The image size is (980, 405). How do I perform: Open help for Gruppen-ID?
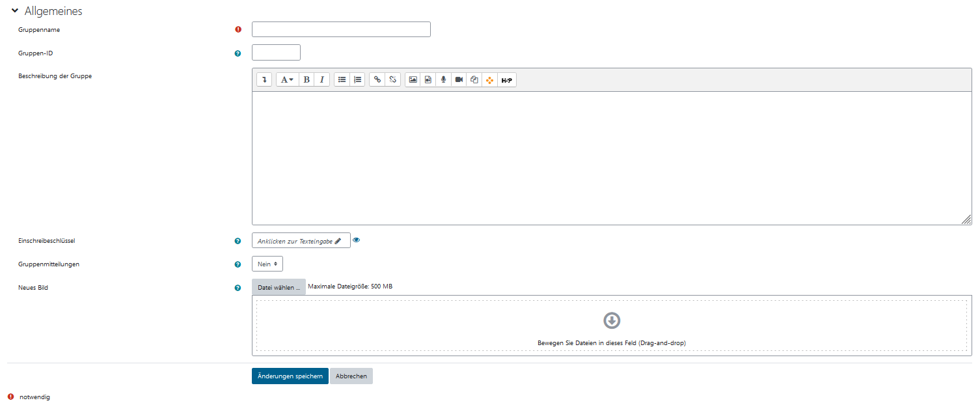[238, 53]
